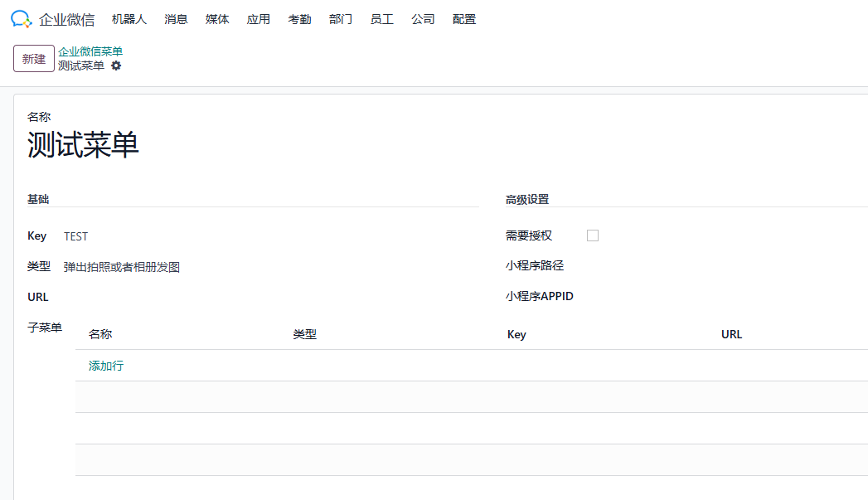This screenshot has height=500, width=868.
Task: Open the 员工 menu
Action: click(x=382, y=19)
